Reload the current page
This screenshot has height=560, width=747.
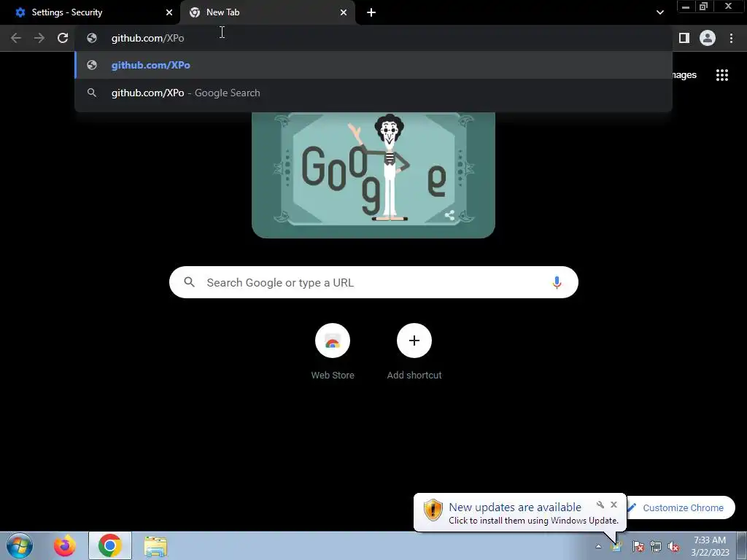63,38
